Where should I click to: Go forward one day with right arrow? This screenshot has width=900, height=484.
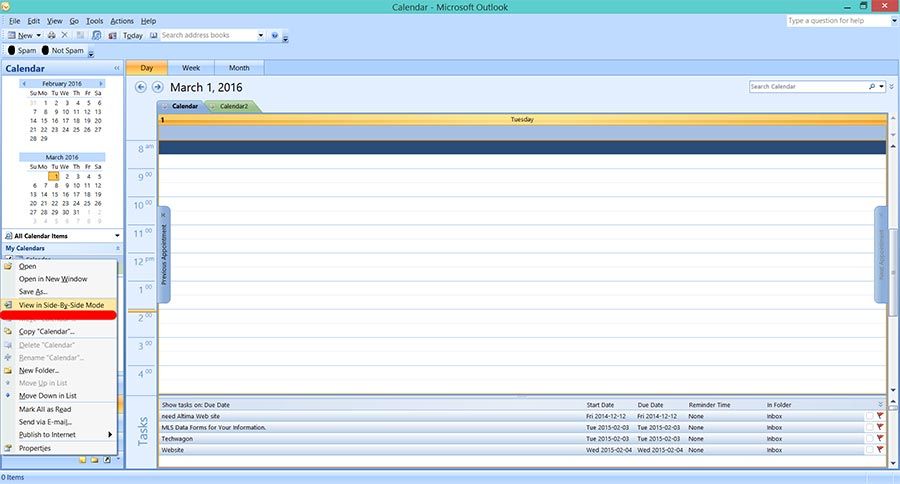(x=157, y=87)
